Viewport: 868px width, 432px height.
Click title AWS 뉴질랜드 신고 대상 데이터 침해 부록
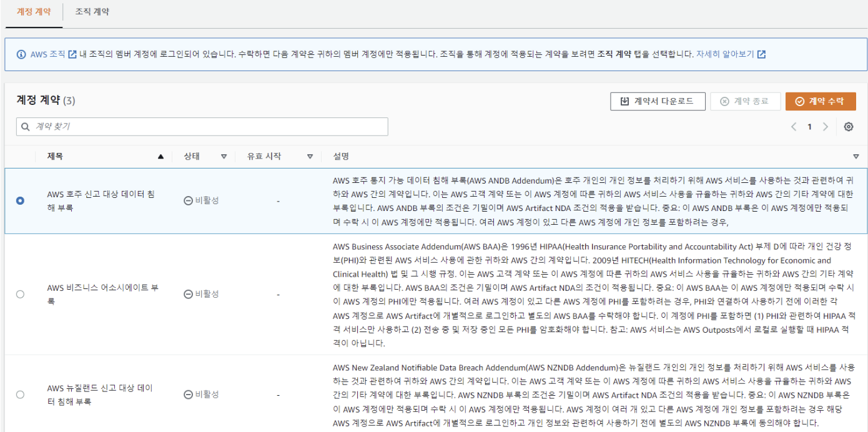[x=100, y=395]
